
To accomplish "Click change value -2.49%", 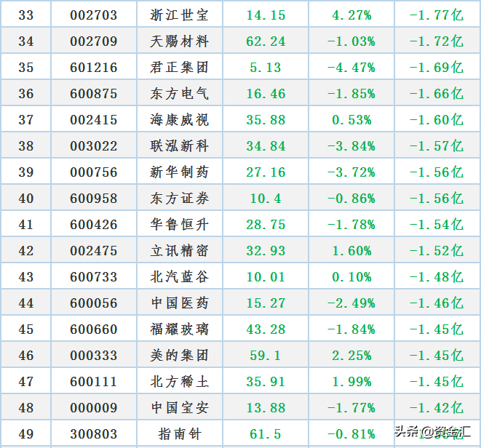I will click(x=351, y=303).
